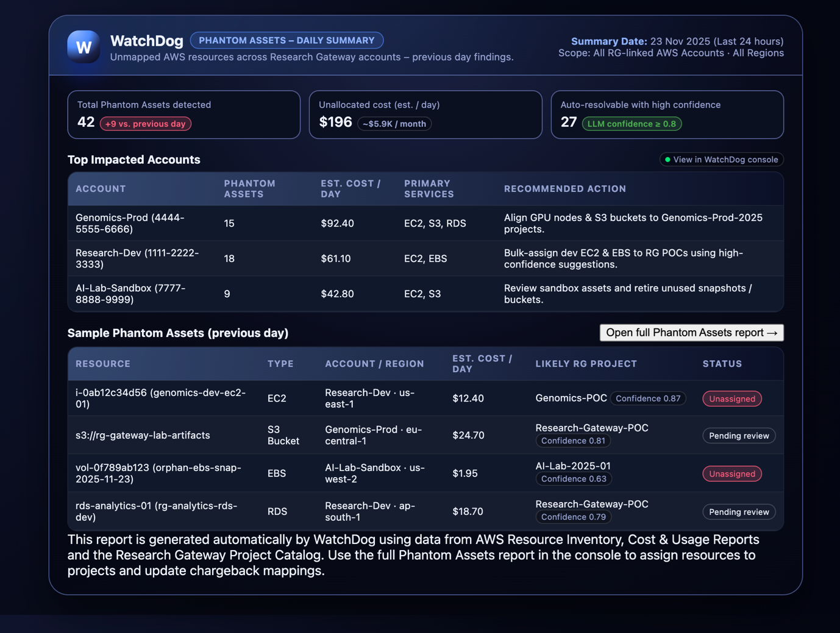Click Pending review status on RDS row
840x633 pixels.
(x=739, y=512)
